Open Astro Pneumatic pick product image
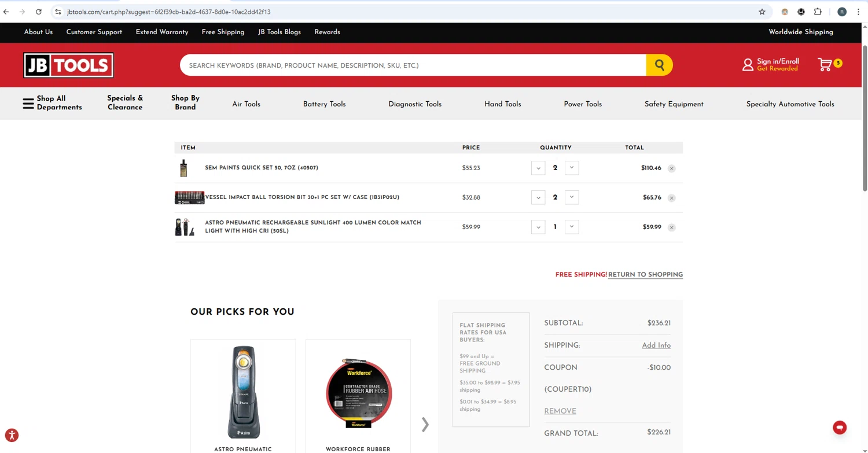This screenshot has height=453, width=868. (x=243, y=392)
